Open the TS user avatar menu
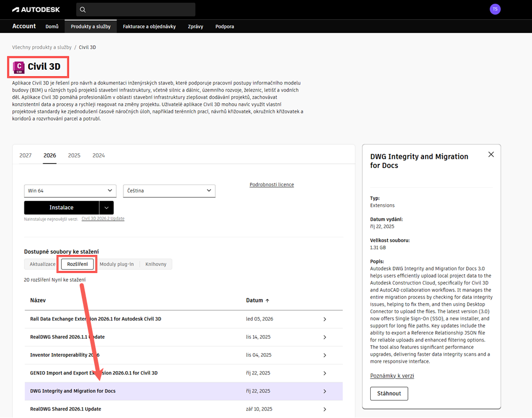 point(495,9)
